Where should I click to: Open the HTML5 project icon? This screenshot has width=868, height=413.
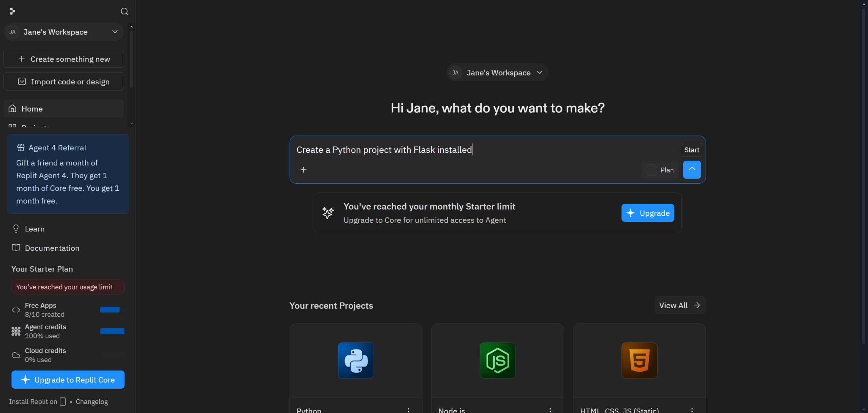tap(639, 360)
